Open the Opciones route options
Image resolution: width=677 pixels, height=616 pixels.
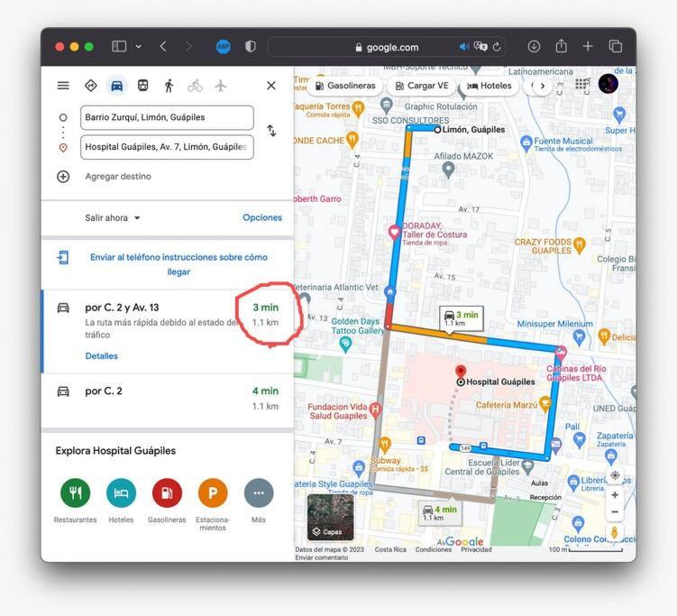coord(262,217)
